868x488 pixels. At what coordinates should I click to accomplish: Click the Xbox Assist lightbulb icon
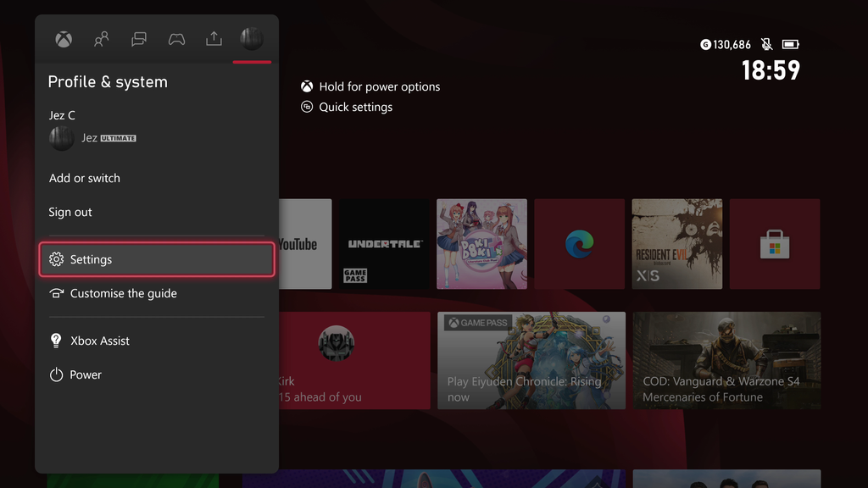[x=56, y=341]
